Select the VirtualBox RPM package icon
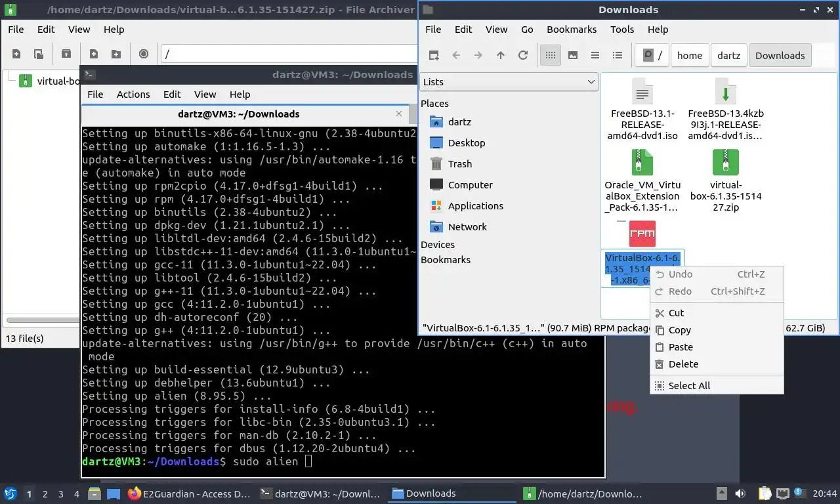Image resolution: width=840 pixels, height=504 pixels. tap(642, 234)
